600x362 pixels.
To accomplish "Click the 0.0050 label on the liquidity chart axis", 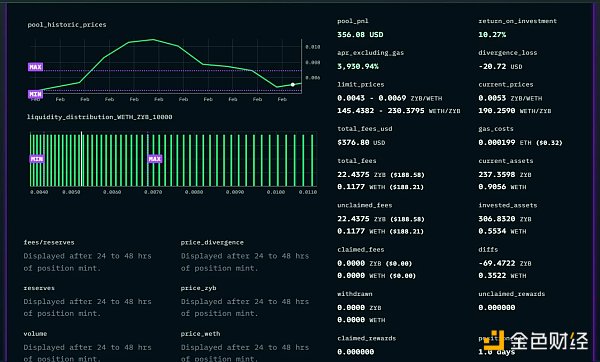I will click(71, 192).
